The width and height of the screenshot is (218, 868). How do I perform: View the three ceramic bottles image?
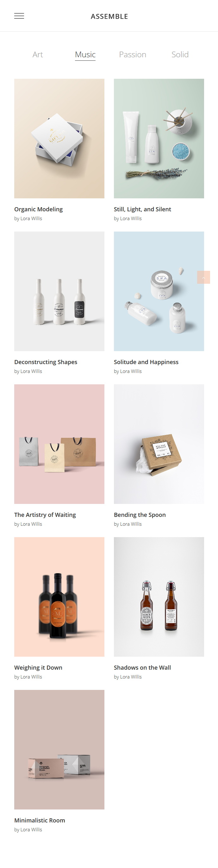59,291
